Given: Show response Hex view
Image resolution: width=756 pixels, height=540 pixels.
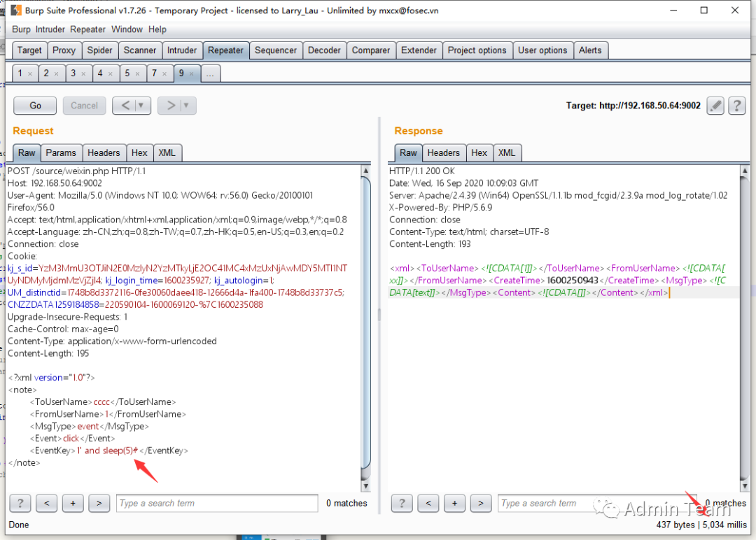Looking at the screenshot, I should pos(479,152).
